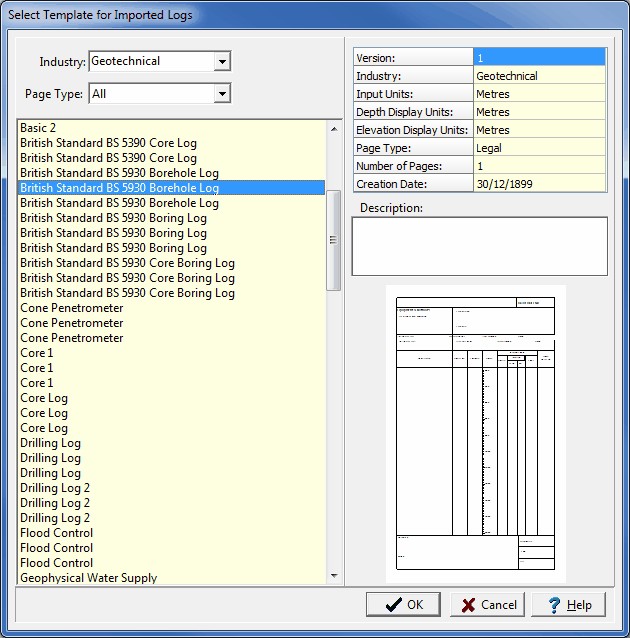Select the Version value cell
Image resolution: width=630 pixels, height=638 pixels.
coord(539,58)
